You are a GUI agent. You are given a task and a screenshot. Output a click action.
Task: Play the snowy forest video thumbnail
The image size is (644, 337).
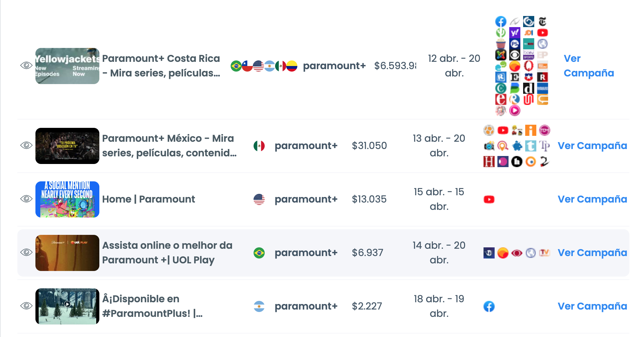point(67,304)
